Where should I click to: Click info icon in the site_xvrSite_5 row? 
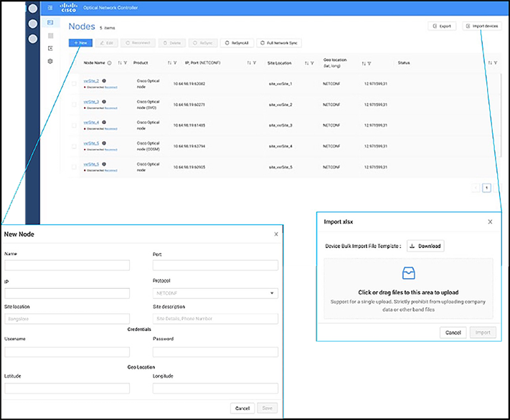[104, 164]
